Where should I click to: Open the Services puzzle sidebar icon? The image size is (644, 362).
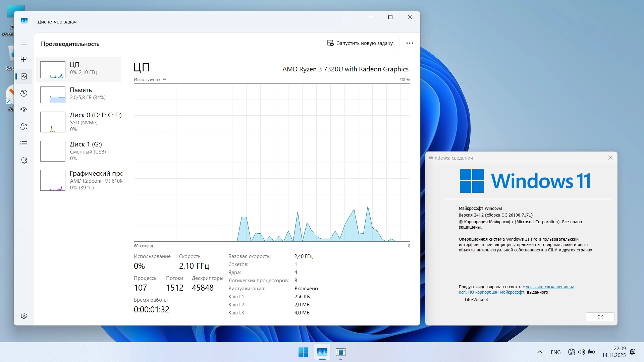[x=24, y=160]
